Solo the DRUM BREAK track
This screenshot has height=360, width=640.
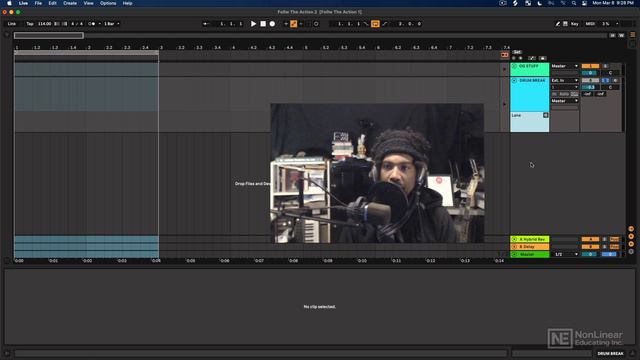click(605, 80)
